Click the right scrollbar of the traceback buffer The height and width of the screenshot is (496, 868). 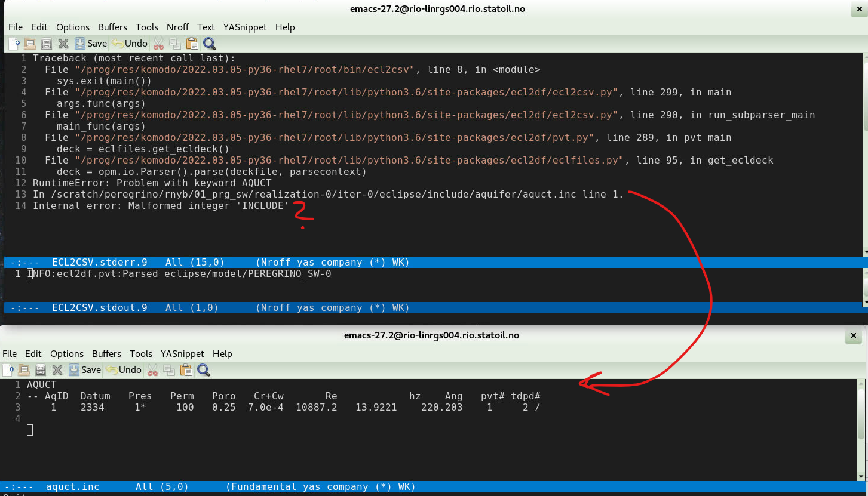(864, 149)
